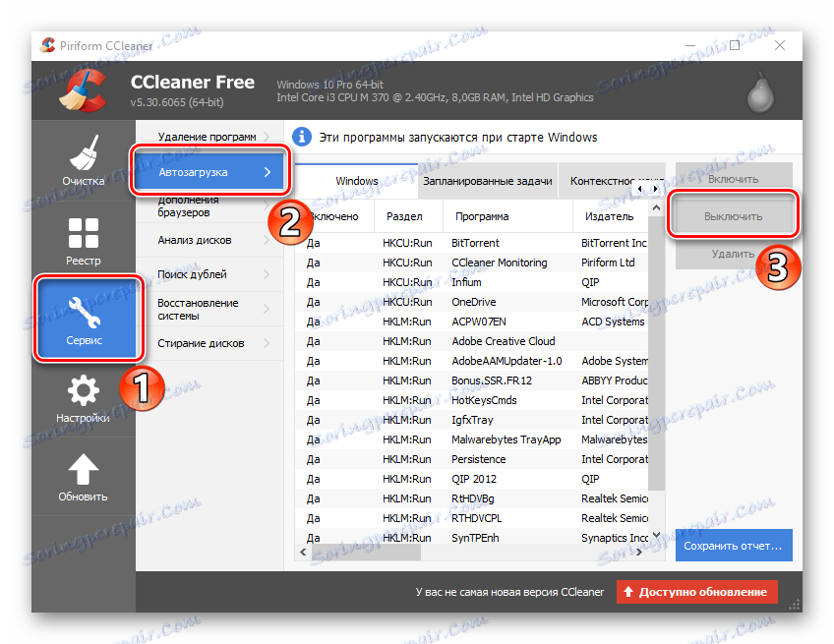Click the blue info icon

(x=302, y=138)
